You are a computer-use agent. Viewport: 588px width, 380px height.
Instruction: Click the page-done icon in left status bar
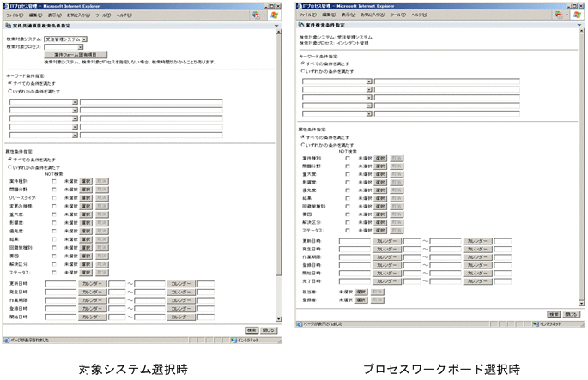(6, 340)
